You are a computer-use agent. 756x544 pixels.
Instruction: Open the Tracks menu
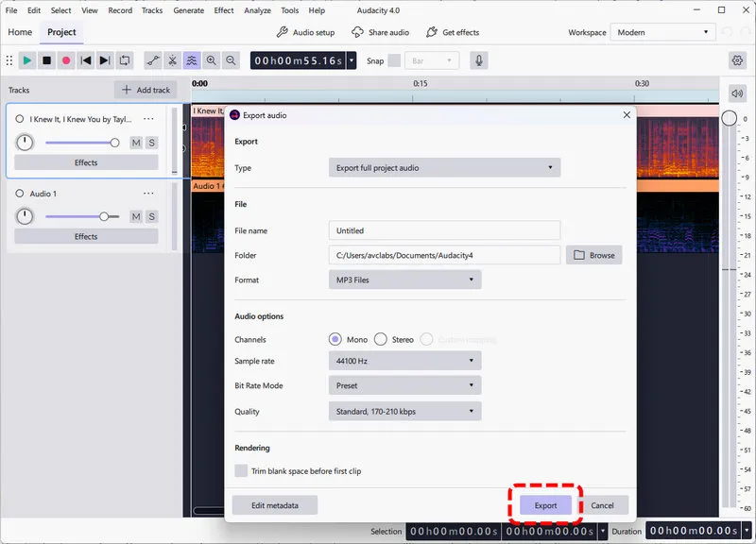tap(152, 10)
